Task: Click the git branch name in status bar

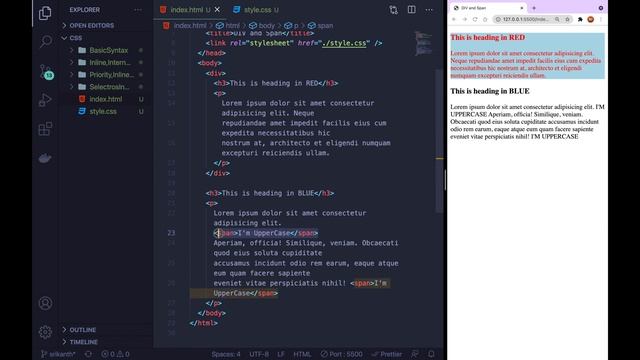Action: [x=58, y=354]
